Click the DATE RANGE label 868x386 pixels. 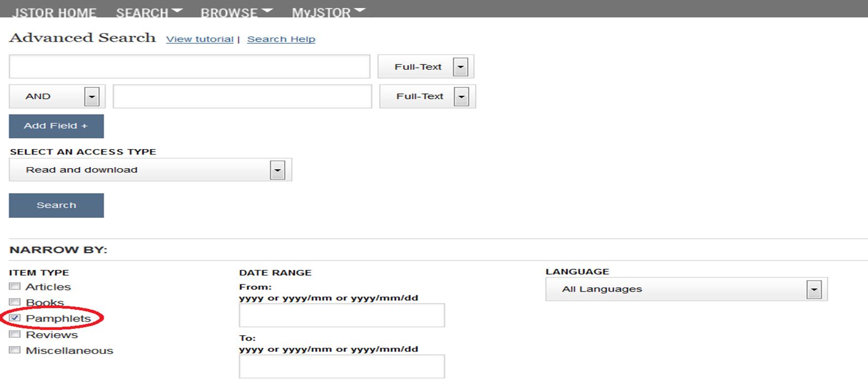point(275,272)
